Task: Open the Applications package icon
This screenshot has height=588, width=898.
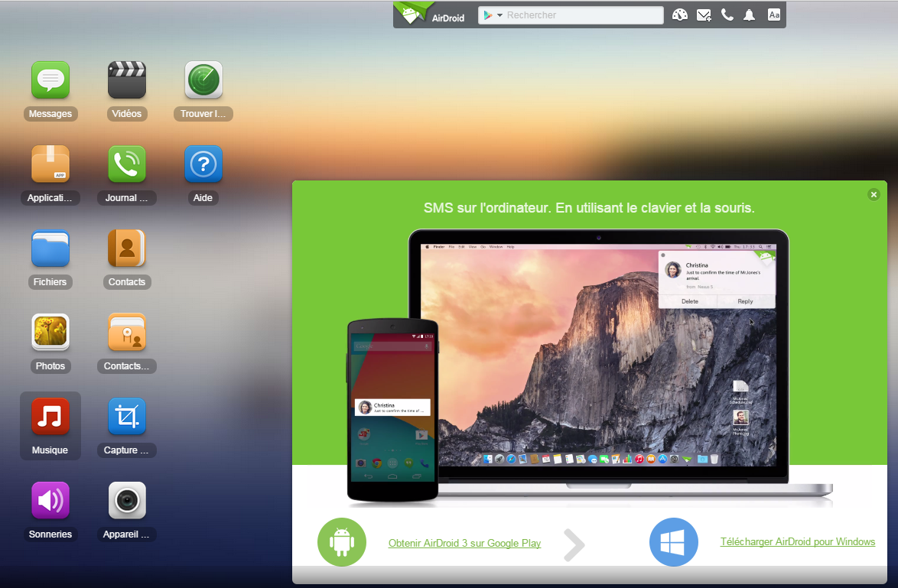Action: [50, 164]
